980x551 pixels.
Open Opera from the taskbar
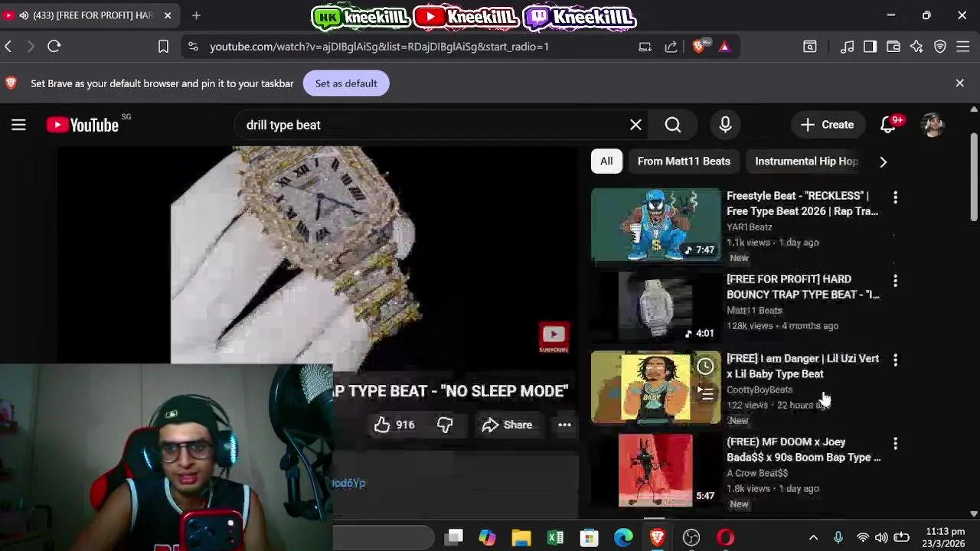(x=725, y=538)
